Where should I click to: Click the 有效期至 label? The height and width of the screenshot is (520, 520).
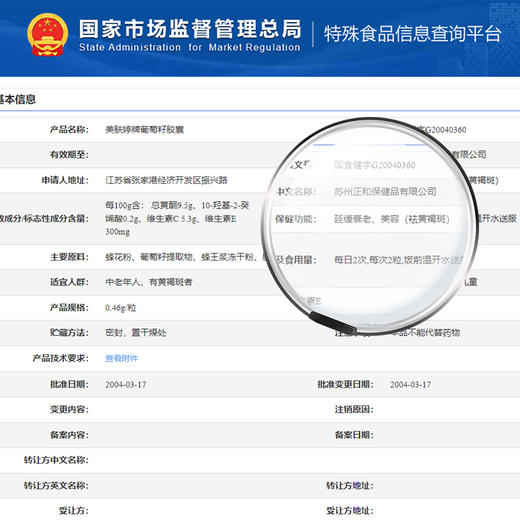(x=69, y=155)
